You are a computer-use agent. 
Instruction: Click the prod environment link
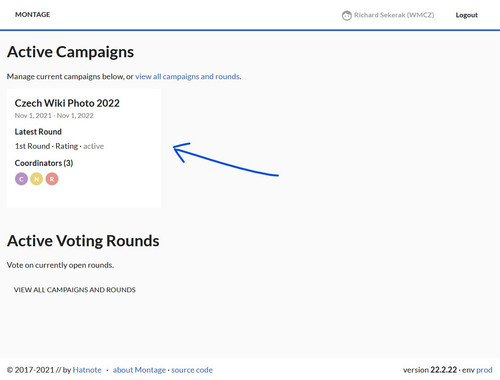coord(484,370)
